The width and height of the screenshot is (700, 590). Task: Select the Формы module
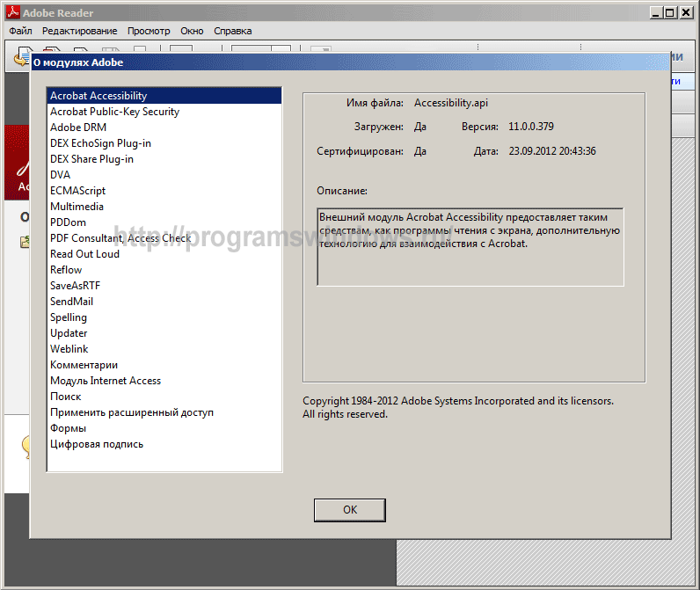[x=164, y=428]
